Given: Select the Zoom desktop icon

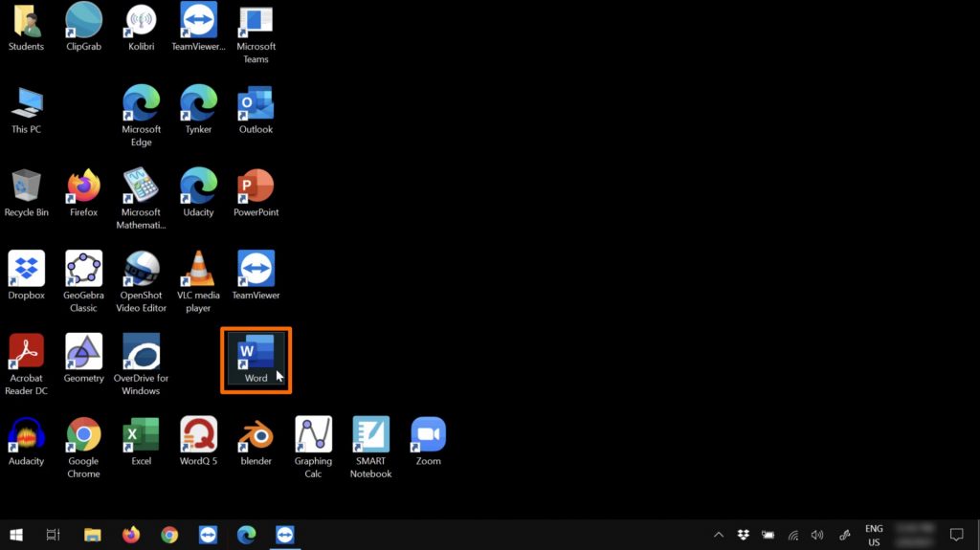Looking at the screenshot, I should [x=428, y=436].
